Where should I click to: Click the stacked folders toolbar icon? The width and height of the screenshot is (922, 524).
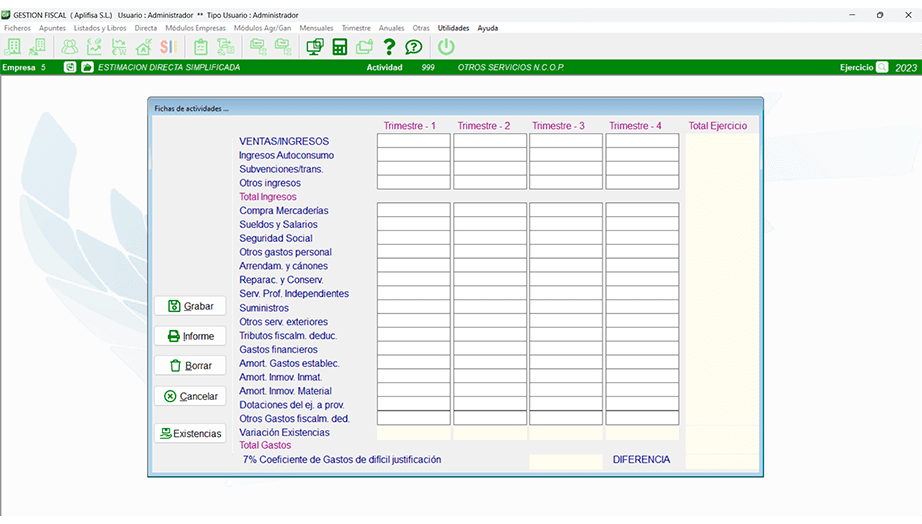[364, 47]
